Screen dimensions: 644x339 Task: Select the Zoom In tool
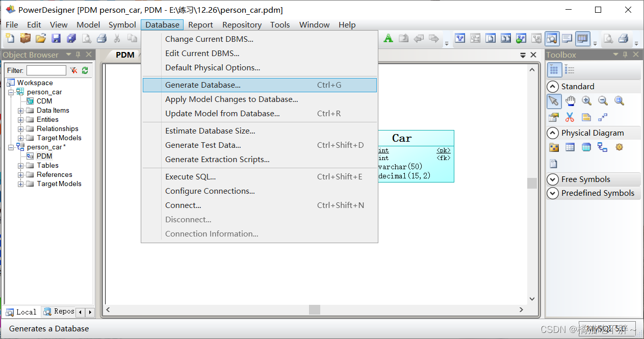pyautogui.click(x=586, y=101)
